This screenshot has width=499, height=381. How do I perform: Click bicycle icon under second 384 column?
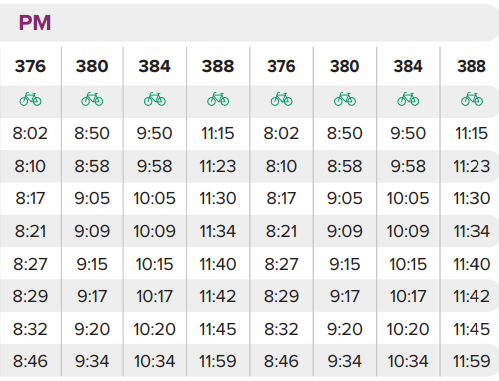click(x=408, y=99)
